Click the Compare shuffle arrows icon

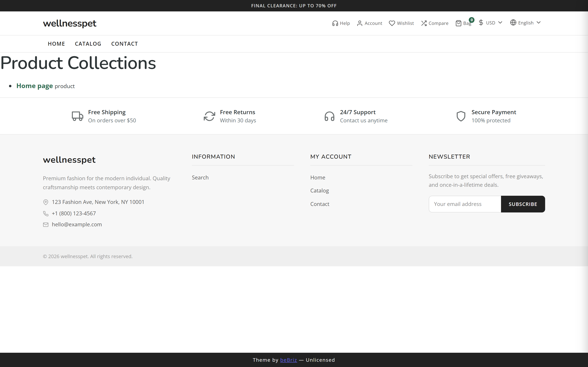[424, 23]
